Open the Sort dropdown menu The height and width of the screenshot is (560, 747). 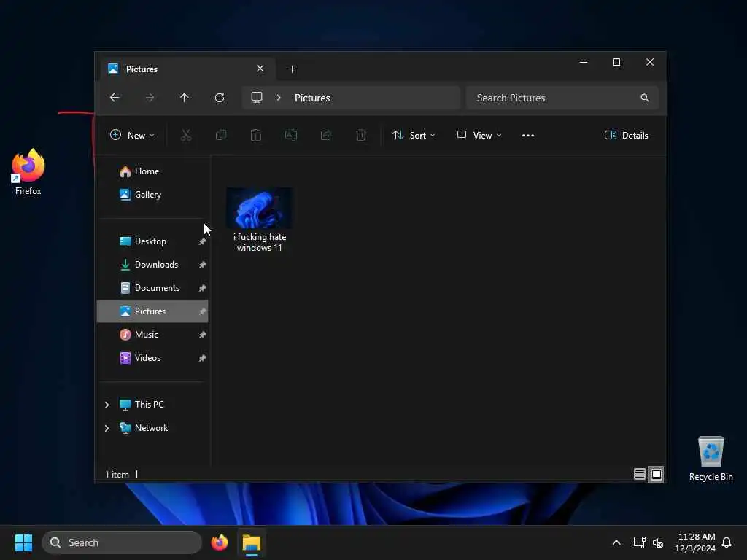pyautogui.click(x=414, y=135)
